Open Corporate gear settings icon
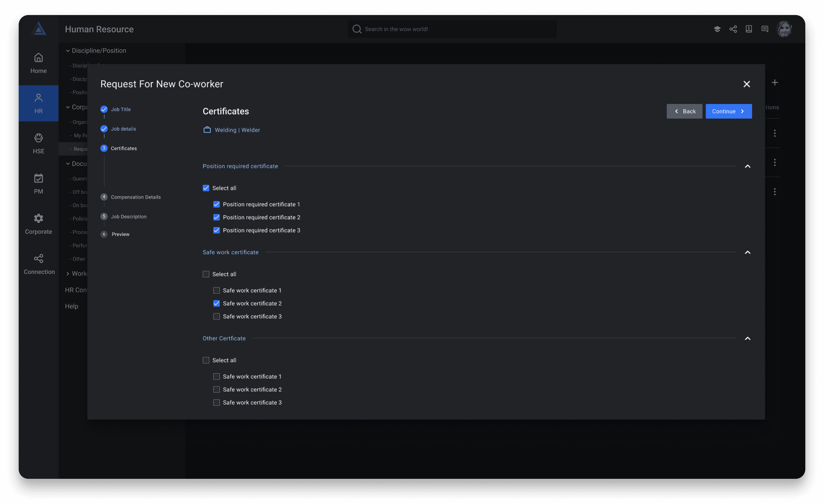Image resolution: width=824 pixels, height=504 pixels. 38,218
